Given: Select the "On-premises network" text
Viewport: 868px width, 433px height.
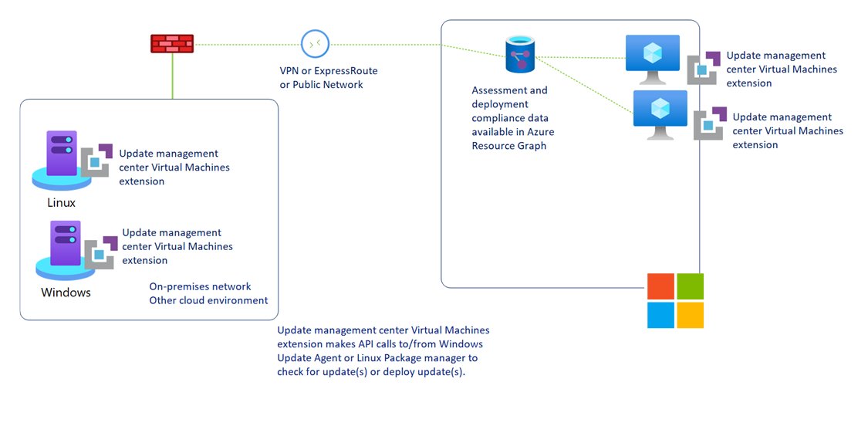Looking at the screenshot, I should [x=200, y=286].
